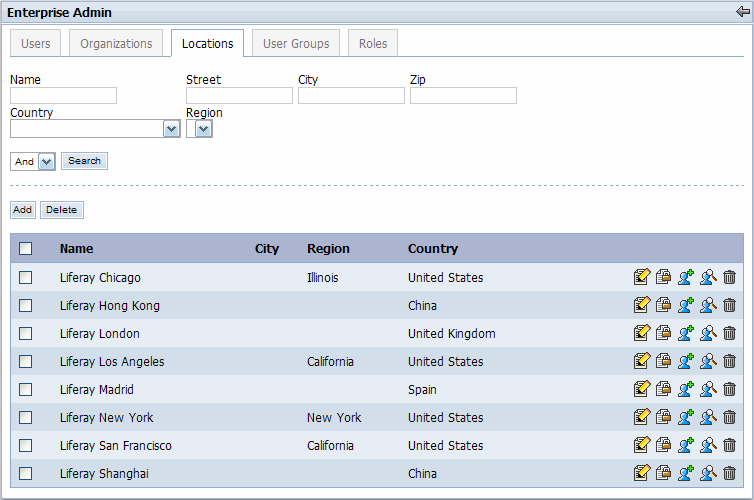The image size is (754, 500).
Task: Click the edit icon for Liferay Chicago
Action: [x=642, y=277]
